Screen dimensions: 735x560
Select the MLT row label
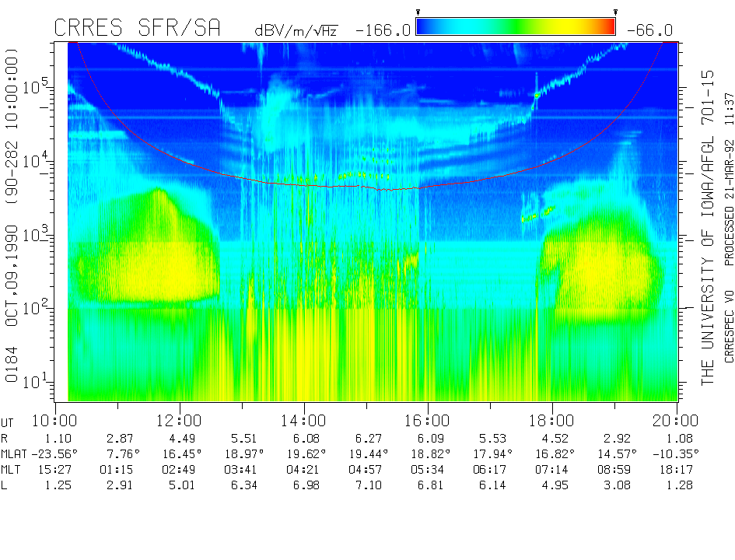(12, 470)
